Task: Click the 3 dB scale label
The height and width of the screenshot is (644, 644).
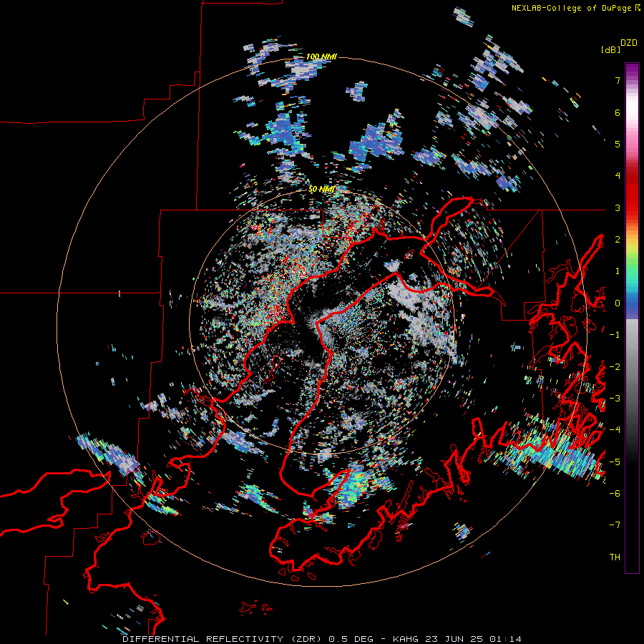Action: [618, 208]
